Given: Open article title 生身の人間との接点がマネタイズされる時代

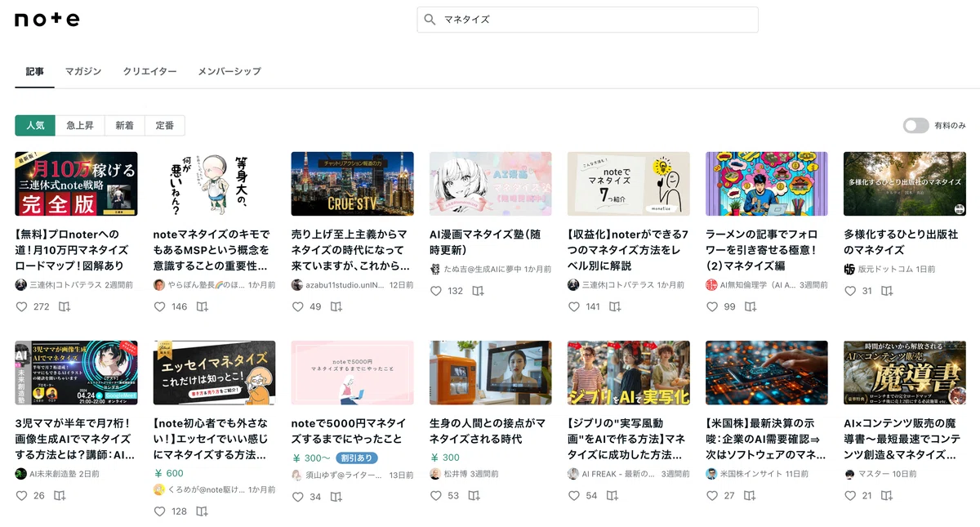Looking at the screenshot, I should (487, 431).
